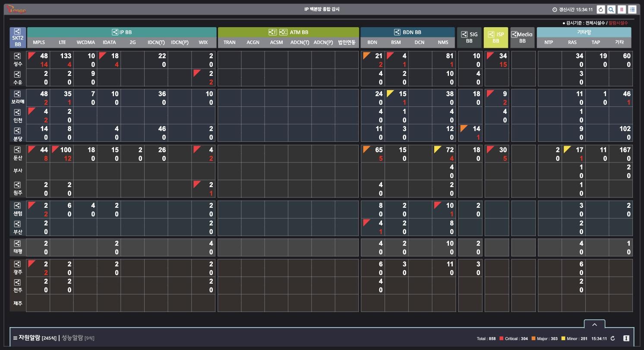The height and width of the screenshot is (350, 644).
Task: Open topology icon for 둔산 row
Action: tap(18, 150)
